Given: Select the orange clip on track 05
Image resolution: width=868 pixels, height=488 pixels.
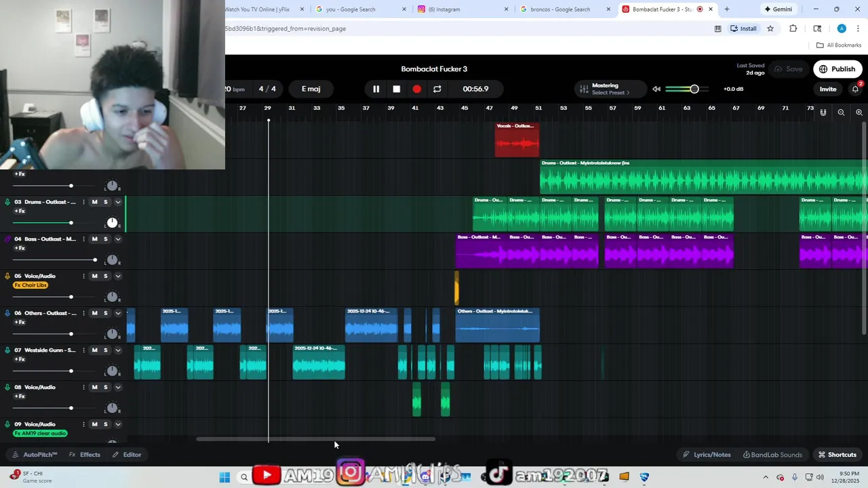Looking at the screenshot, I should click(456, 288).
